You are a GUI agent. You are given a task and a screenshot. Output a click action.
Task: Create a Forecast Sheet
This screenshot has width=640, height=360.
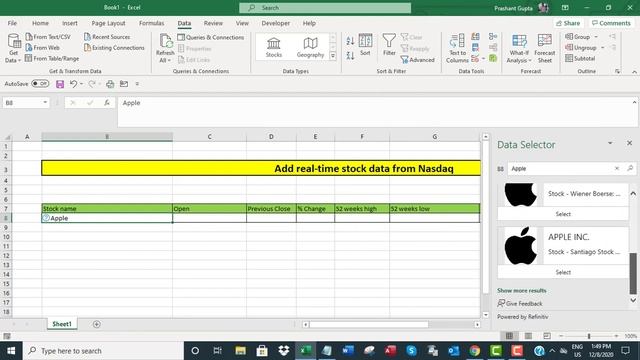tap(544, 48)
